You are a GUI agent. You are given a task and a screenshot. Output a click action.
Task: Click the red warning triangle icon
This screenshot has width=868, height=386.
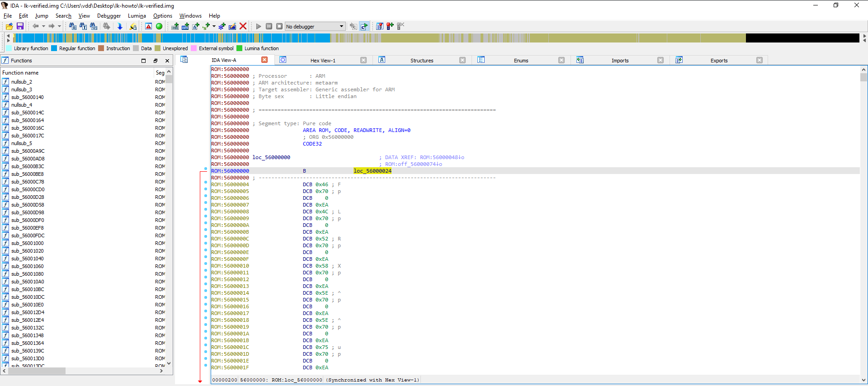coord(148,26)
